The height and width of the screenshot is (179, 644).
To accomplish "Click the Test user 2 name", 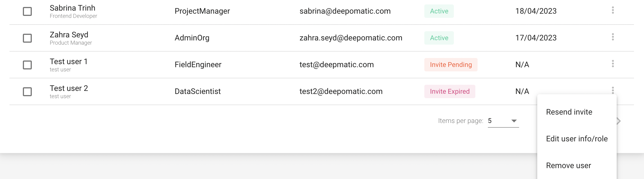I will [x=69, y=88].
